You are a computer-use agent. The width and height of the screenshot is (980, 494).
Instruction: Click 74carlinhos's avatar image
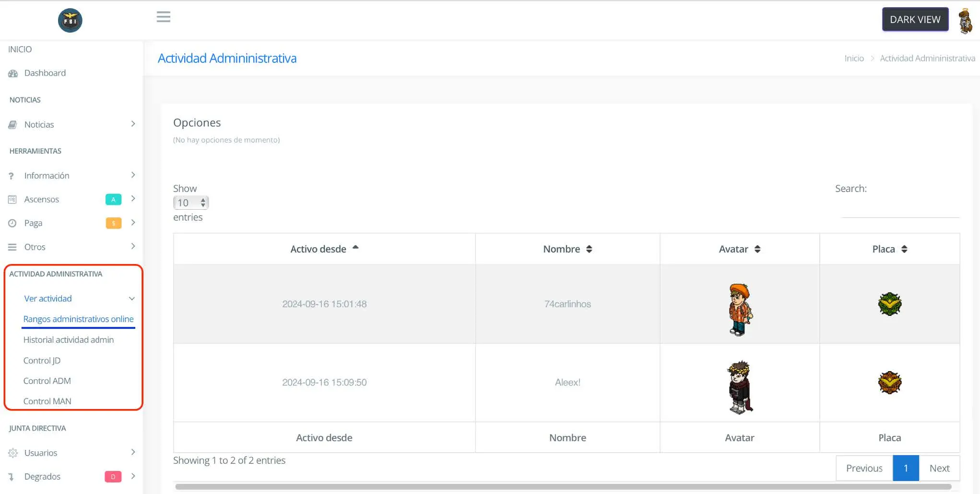coord(740,310)
